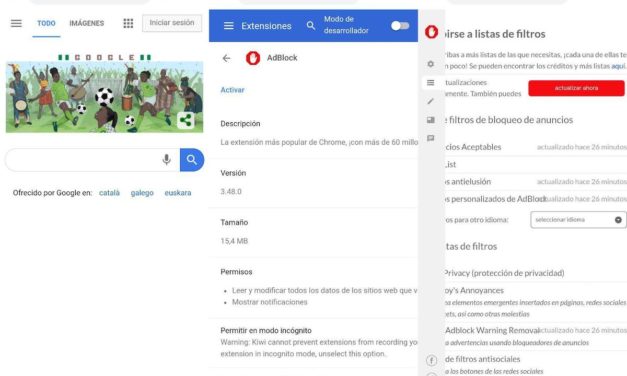
Task: Switch Google language to galego
Action: pos(142,193)
